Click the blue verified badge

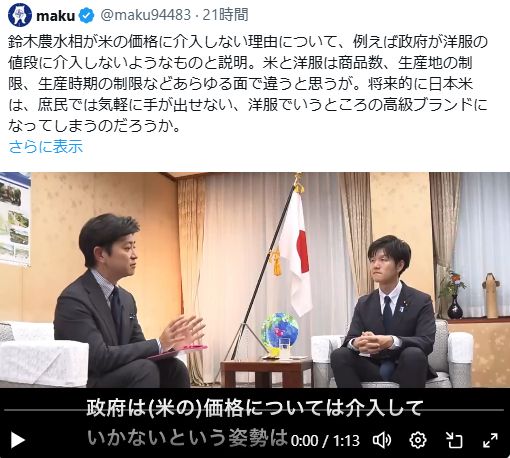click(x=87, y=16)
